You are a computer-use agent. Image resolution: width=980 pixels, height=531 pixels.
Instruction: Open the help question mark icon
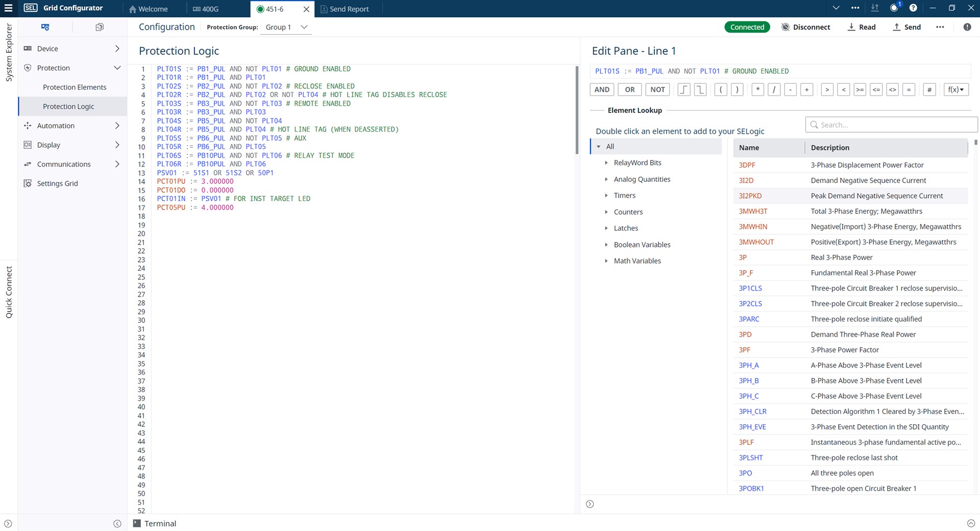click(x=913, y=8)
